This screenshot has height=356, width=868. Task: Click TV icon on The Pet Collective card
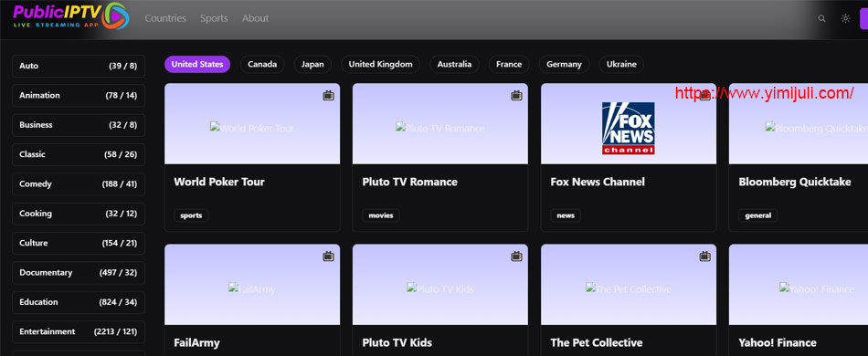tap(704, 256)
